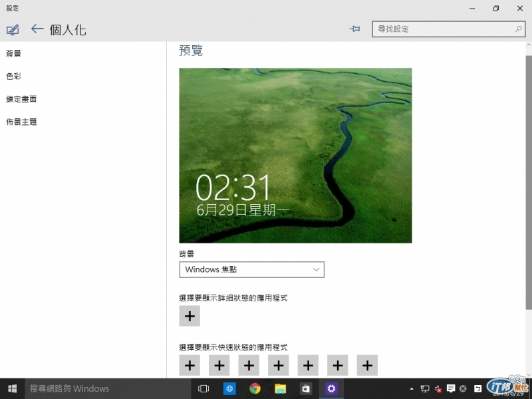Launch the blue globe browser on taskbar
The image size is (532, 399).
229,389
